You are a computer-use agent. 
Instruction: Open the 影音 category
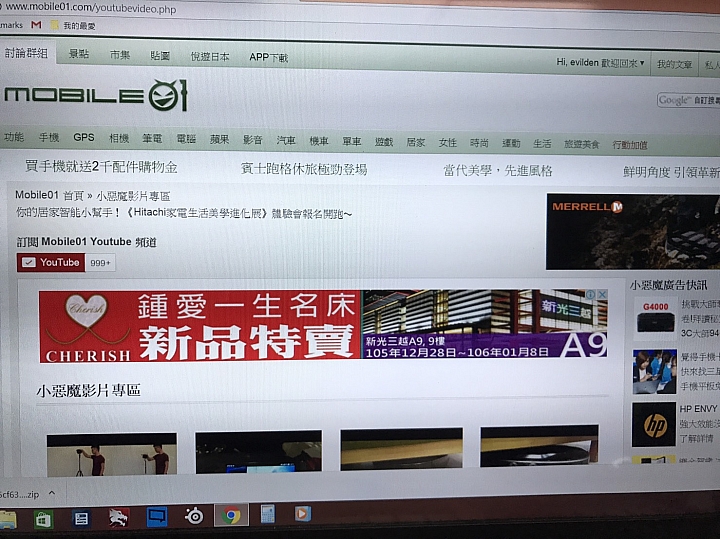click(253, 140)
